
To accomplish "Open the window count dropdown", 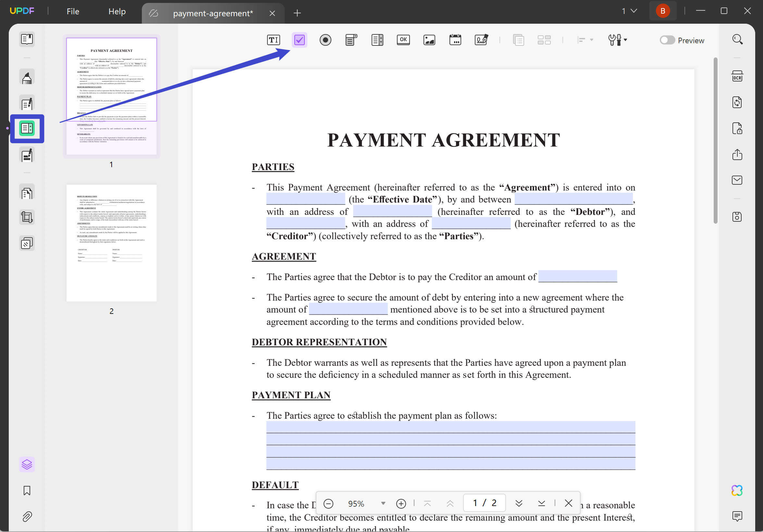I will [629, 11].
